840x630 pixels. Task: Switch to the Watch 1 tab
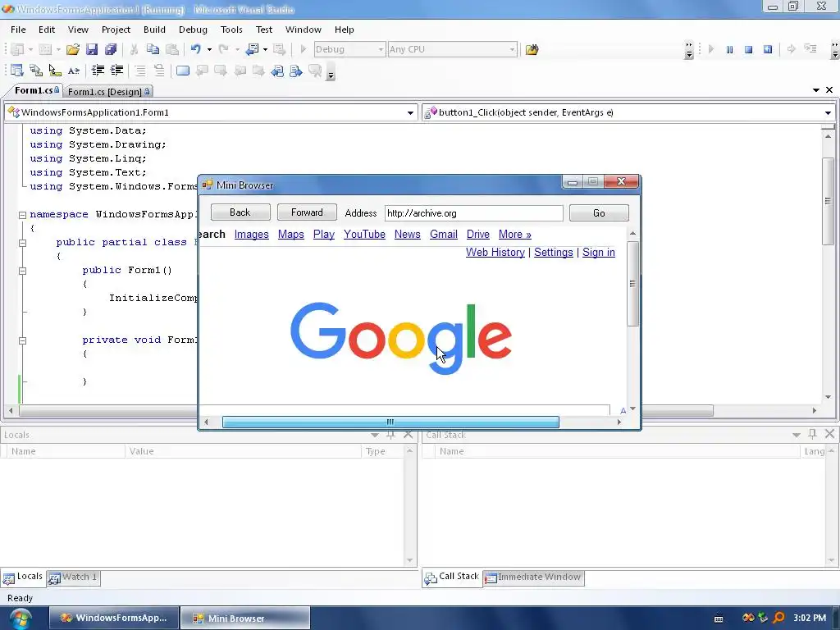click(x=73, y=577)
